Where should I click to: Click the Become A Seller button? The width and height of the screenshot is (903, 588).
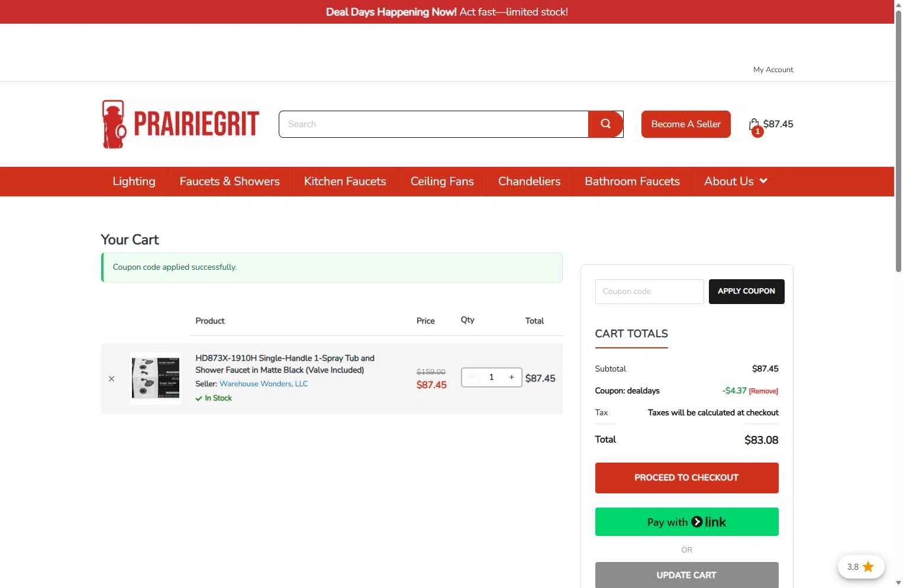(x=686, y=124)
